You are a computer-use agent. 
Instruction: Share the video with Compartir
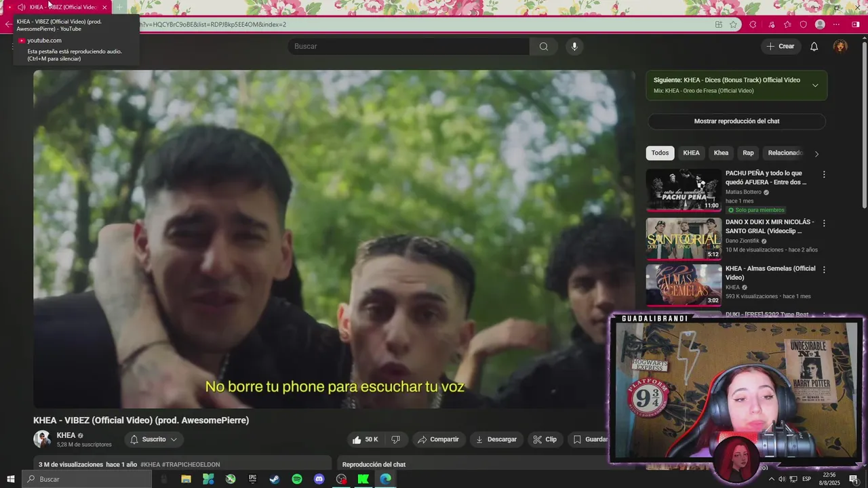pos(438,439)
